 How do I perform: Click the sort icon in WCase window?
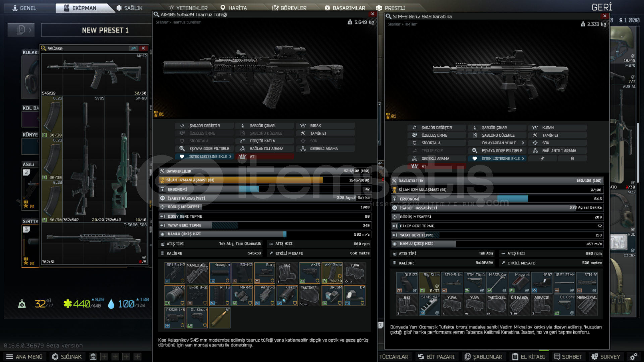pyautogui.click(x=133, y=48)
